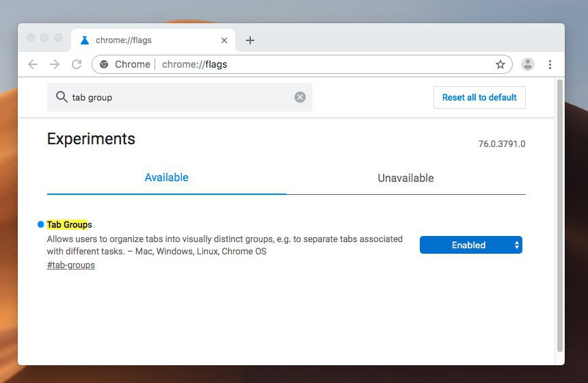The width and height of the screenshot is (588, 383).
Task: Click the Experiments heading
Action: (91, 139)
